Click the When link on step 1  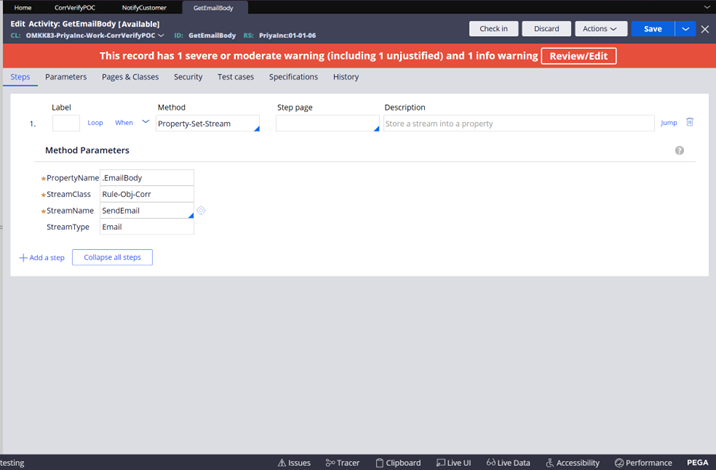tap(124, 122)
